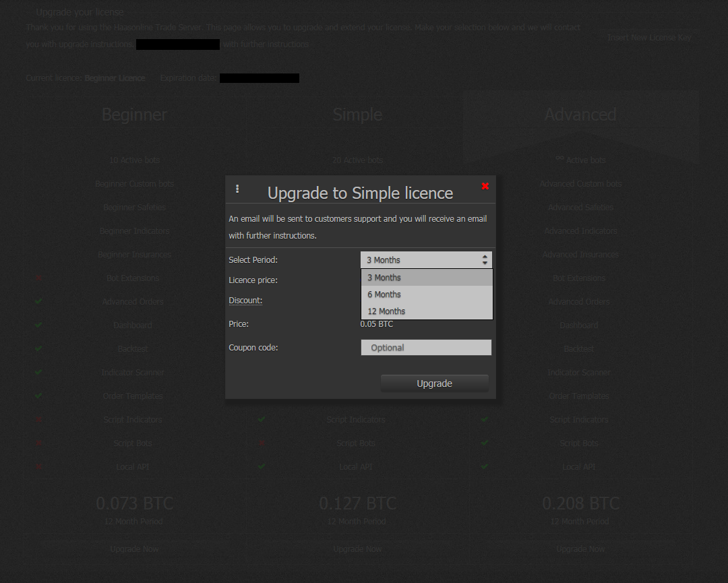The height and width of the screenshot is (583, 728).
Task: Click Upgrade Now under the Simple plan
Action: (x=357, y=549)
